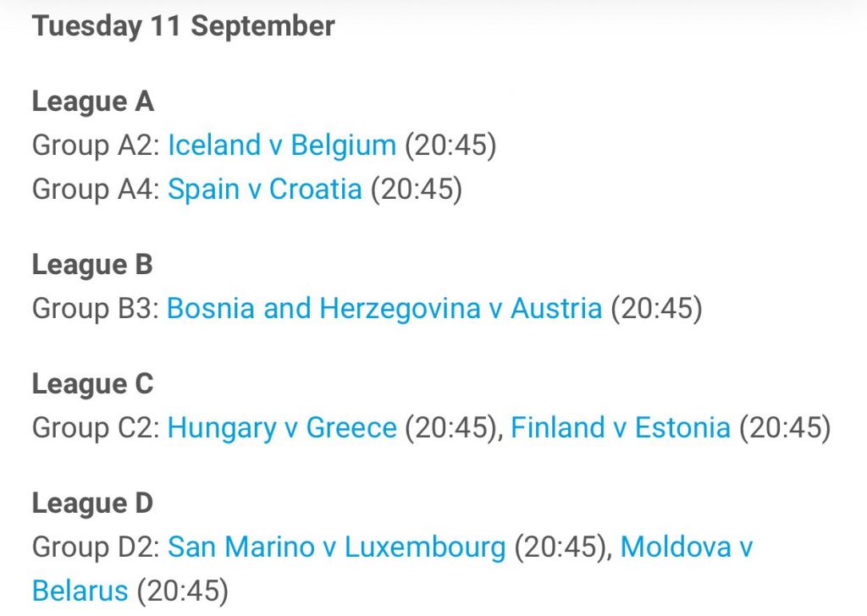Image resolution: width=867 pixels, height=616 pixels.
Task: Open the Finland v Estonia match link
Action: point(621,427)
